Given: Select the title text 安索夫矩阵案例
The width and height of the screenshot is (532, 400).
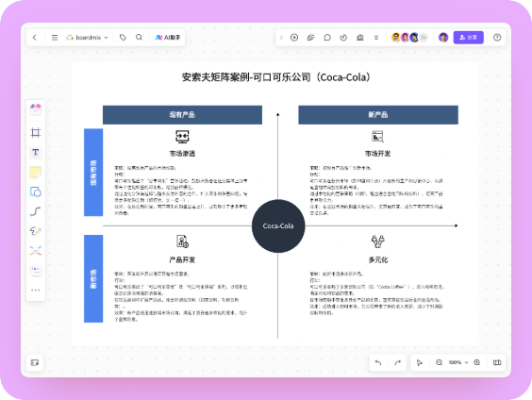Looking at the screenshot, I should click(216, 77).
